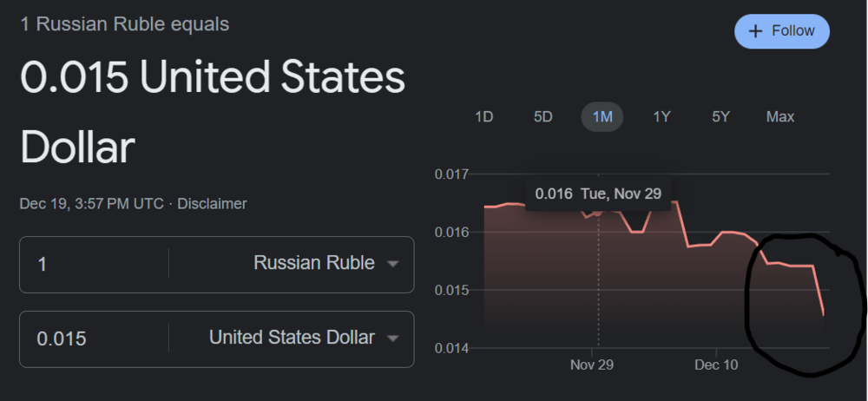This screenshot has height=401, width=868.
Task: Open the Disclaimer link
Action: pos(213,204)
